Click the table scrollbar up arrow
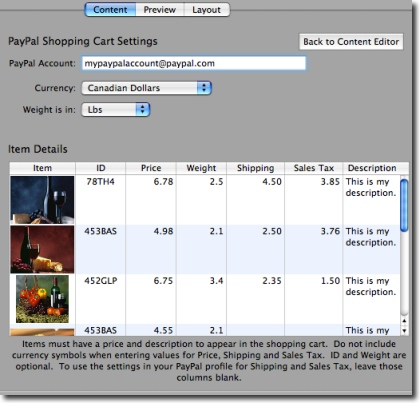Image resolution: width=420 pixels, height=403 pixels. [x=404, y=321]
